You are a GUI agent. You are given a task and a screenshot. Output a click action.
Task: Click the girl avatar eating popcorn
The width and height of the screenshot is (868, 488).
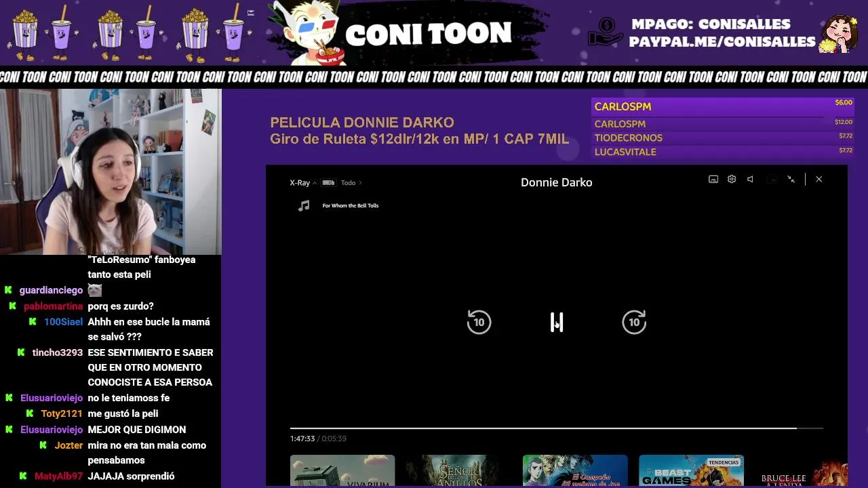tap(840, 34)
